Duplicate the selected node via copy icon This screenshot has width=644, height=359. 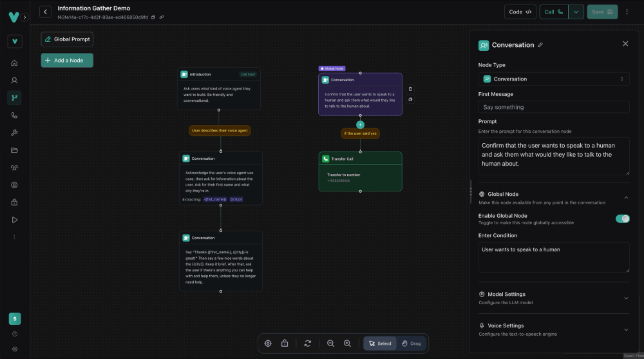(410, 99)
